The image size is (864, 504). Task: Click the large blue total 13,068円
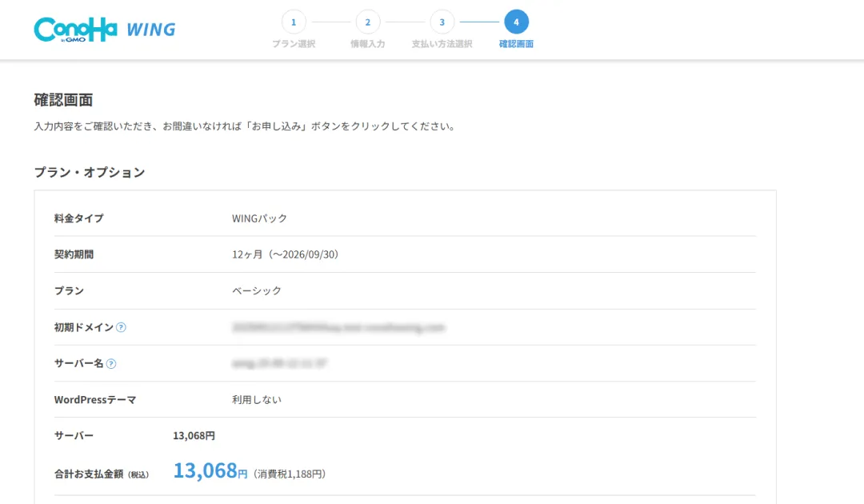click(x=210, y=471)
